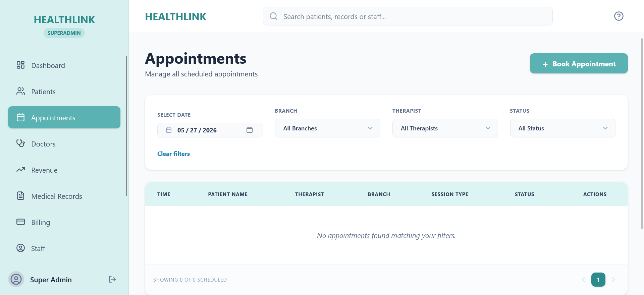
Task: Click the Doctors stethoscope icon
Action: [x=20, y=143]
